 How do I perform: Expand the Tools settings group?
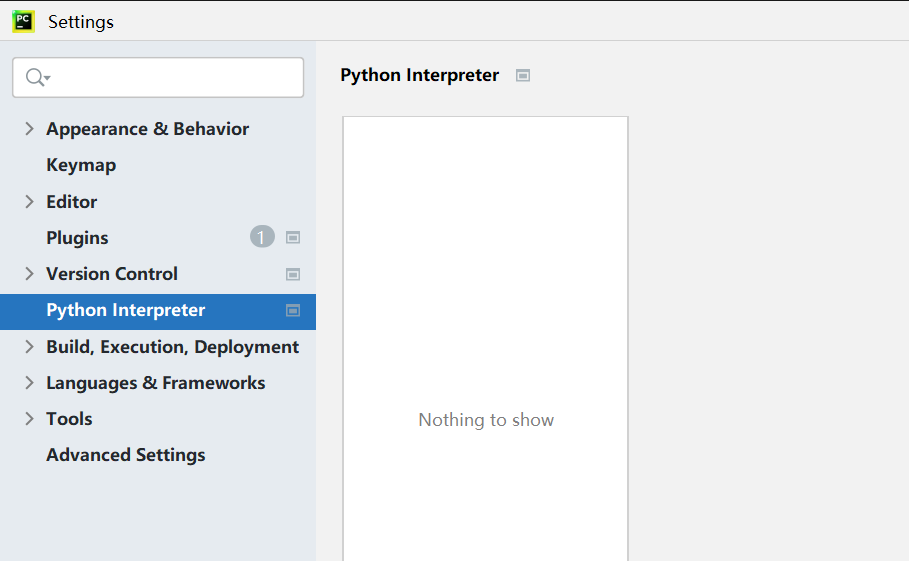click(x=30, y=418)
